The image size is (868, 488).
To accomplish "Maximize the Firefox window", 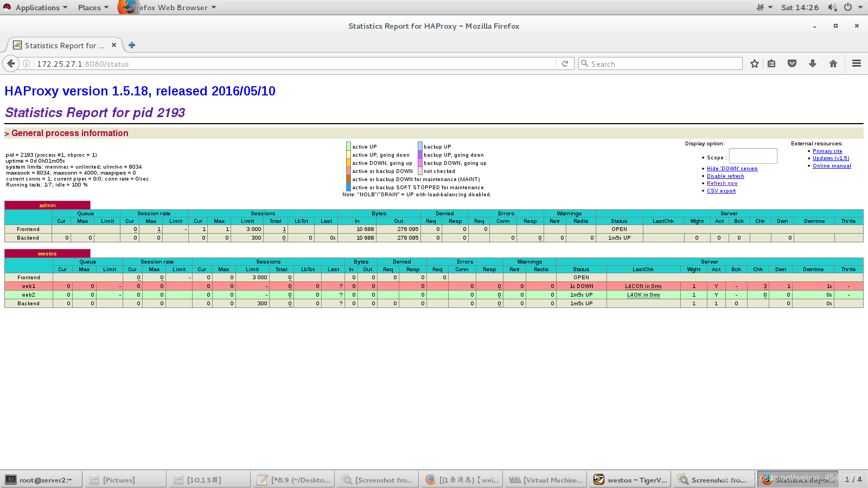I will click(x=835, y=26).
